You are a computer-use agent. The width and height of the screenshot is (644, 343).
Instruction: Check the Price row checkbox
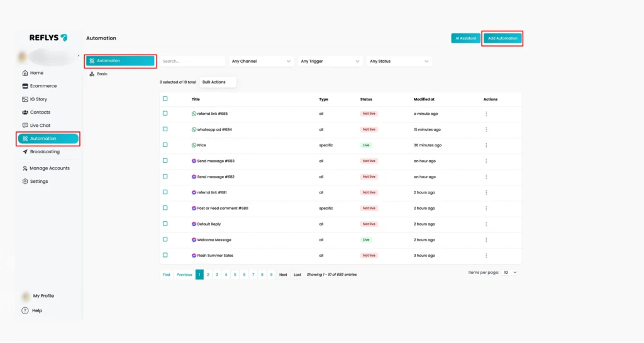point(165,145)
